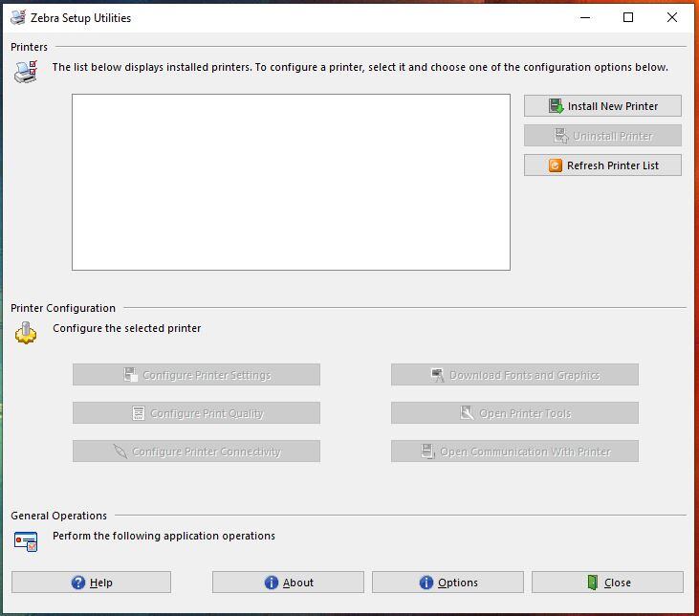Click the 'General Operations' section heading
The height and width of the screenshot is (616, 699).
(x=59, y=516)
